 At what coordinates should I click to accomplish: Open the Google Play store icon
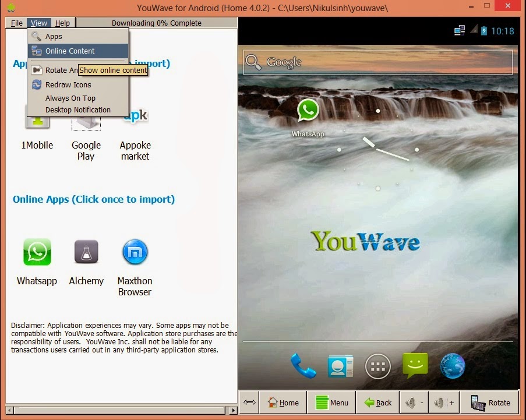point(86,123)
